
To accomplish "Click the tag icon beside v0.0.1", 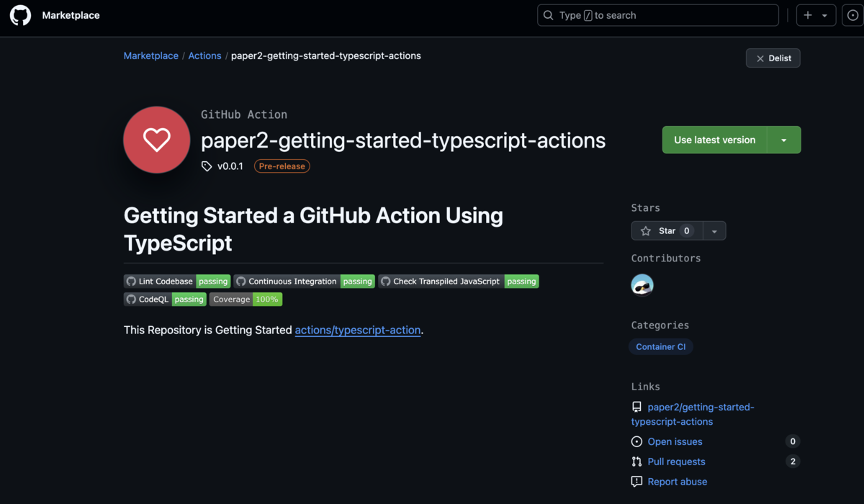I will coord(207,166).
